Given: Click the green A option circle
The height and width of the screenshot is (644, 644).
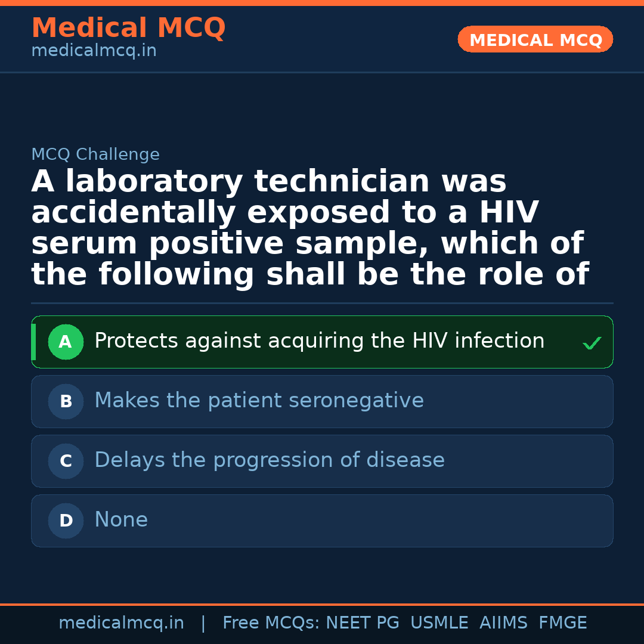Looking at the screenshot, I should [x=66, y=342].
